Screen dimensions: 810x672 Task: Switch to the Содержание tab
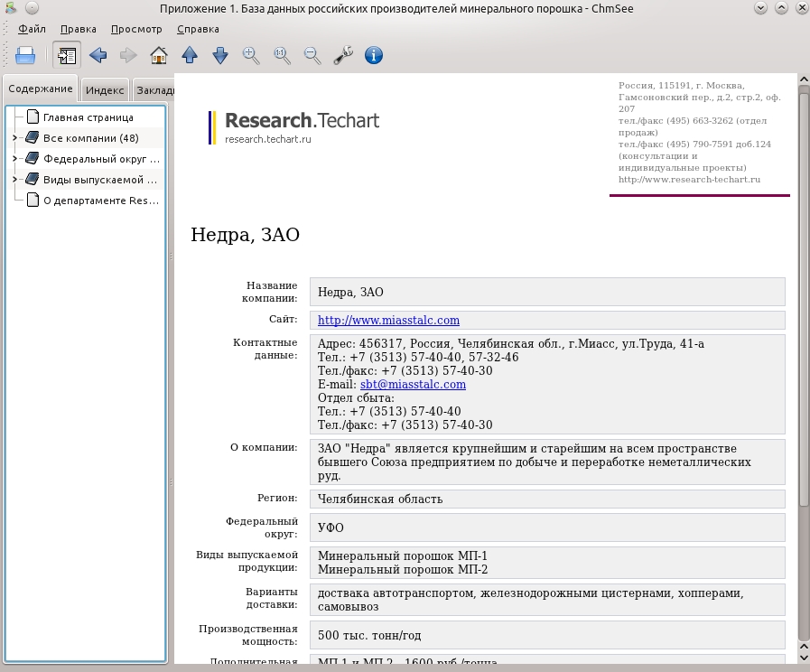point(41,89)
